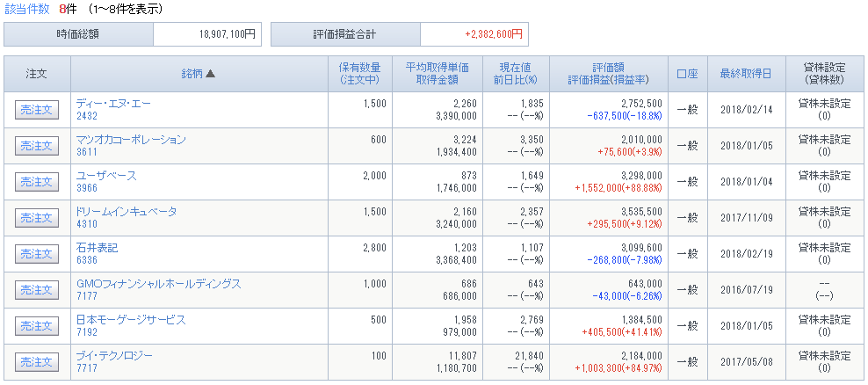Click 売注文 button for GMOフィナンシャルホールディングス
Viewport: 868px width, 385px height.
click(x=37, y=290)
